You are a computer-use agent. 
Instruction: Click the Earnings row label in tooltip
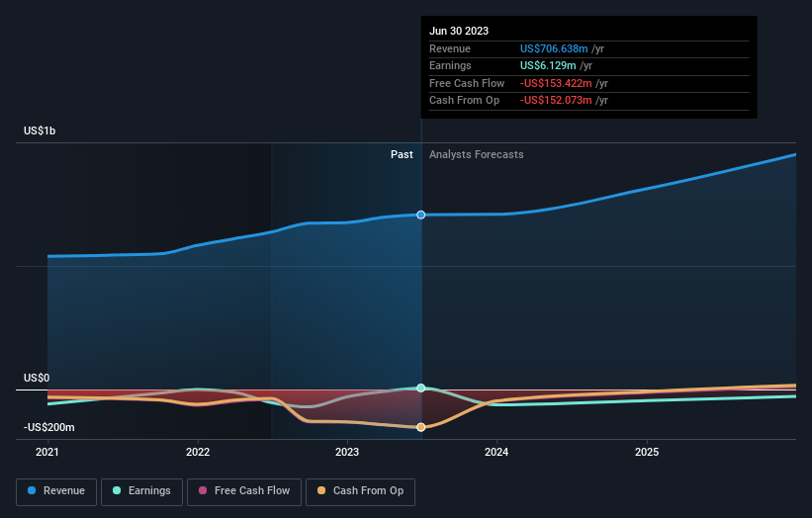click(450, 65)
